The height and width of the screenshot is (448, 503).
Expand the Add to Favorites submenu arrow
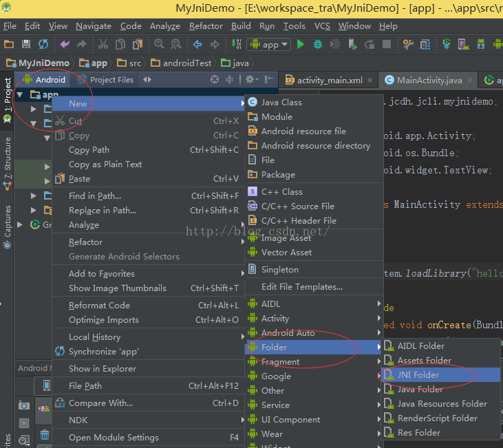click(x=242, y=273)
